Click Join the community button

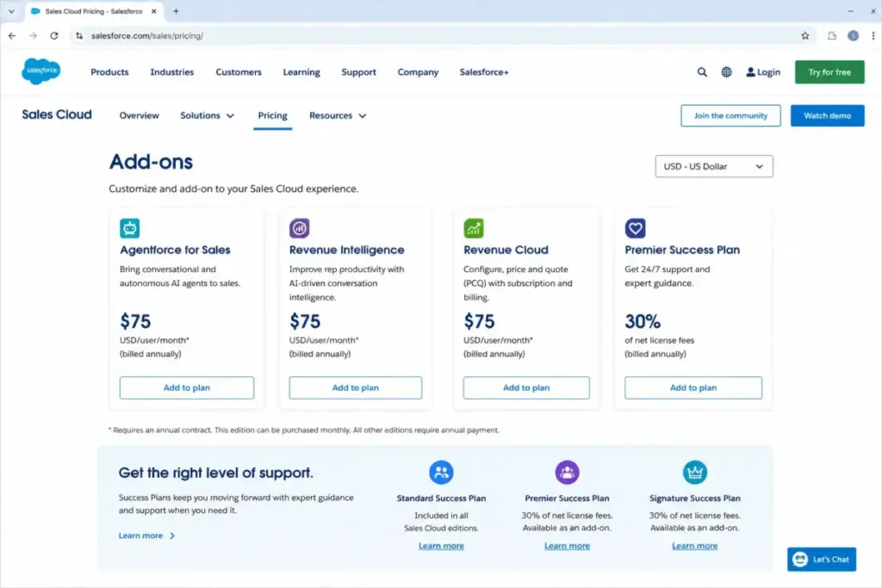pyautogui.click(x=730, y=115)
